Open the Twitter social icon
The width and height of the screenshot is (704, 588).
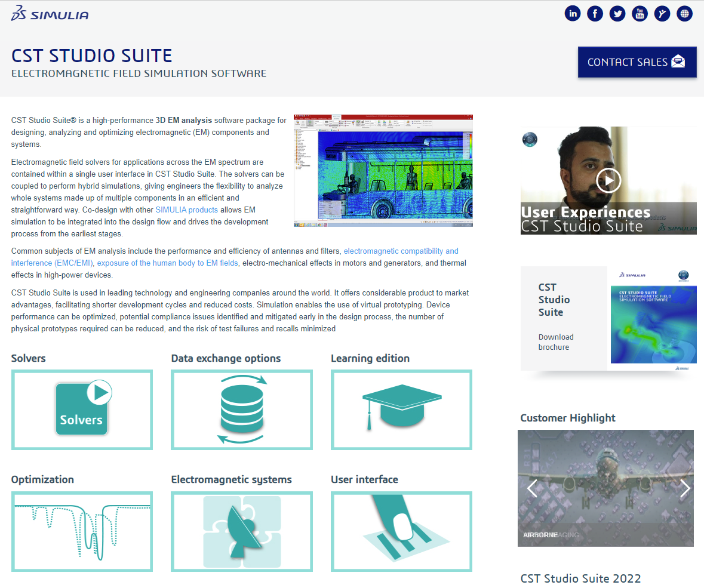[617, 14]
